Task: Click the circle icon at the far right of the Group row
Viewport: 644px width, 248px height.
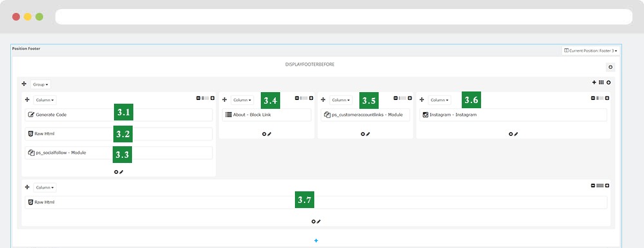Action: (x=609, y=82)
